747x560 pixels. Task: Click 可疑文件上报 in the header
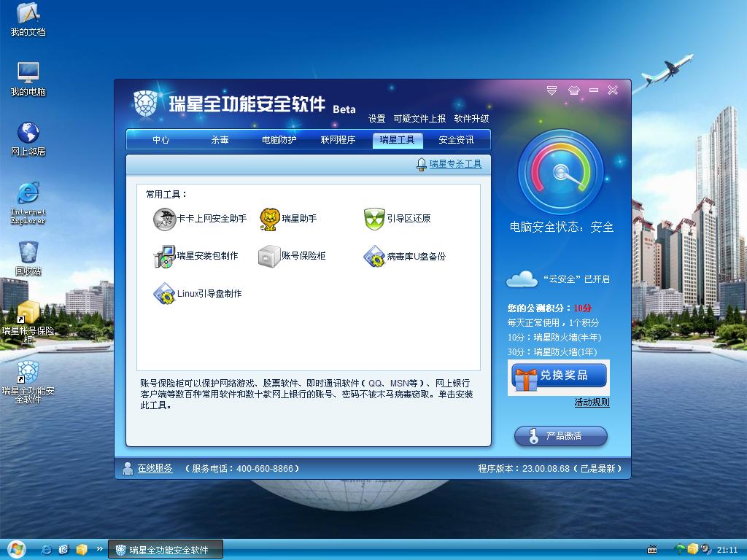(x=419, y=119)
